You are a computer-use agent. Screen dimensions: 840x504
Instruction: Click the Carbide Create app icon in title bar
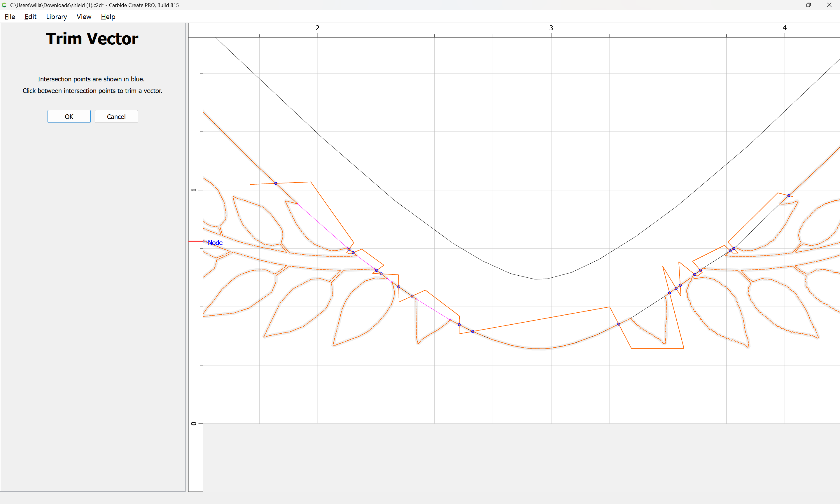pos(4,5)
